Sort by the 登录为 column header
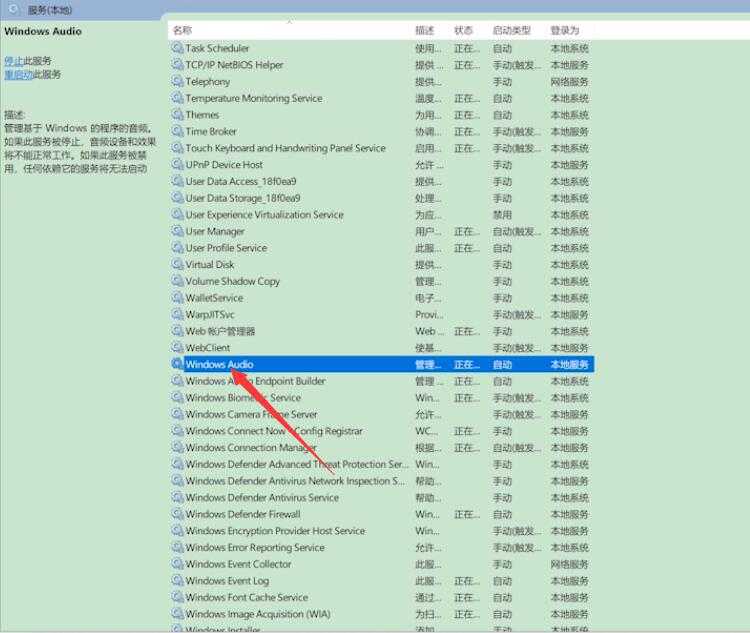The width and height of the screenshot is (750, 633). [564, 30]
